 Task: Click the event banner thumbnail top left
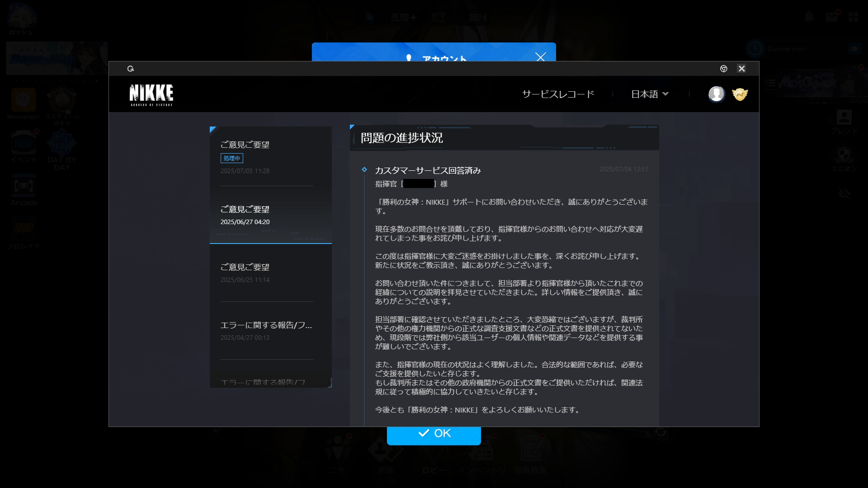click(x=57, y=58)
